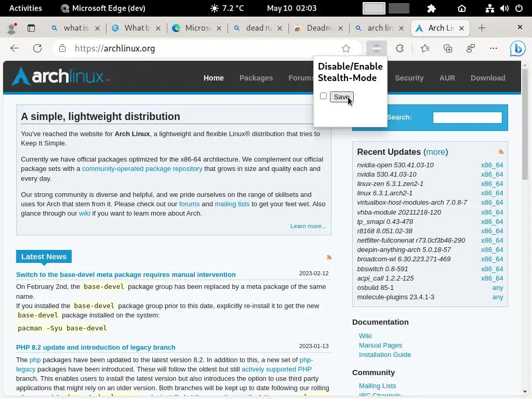This screenshot has width=532, height=399.
Task: Open the power menu icon
Action: tap(519, 8)
